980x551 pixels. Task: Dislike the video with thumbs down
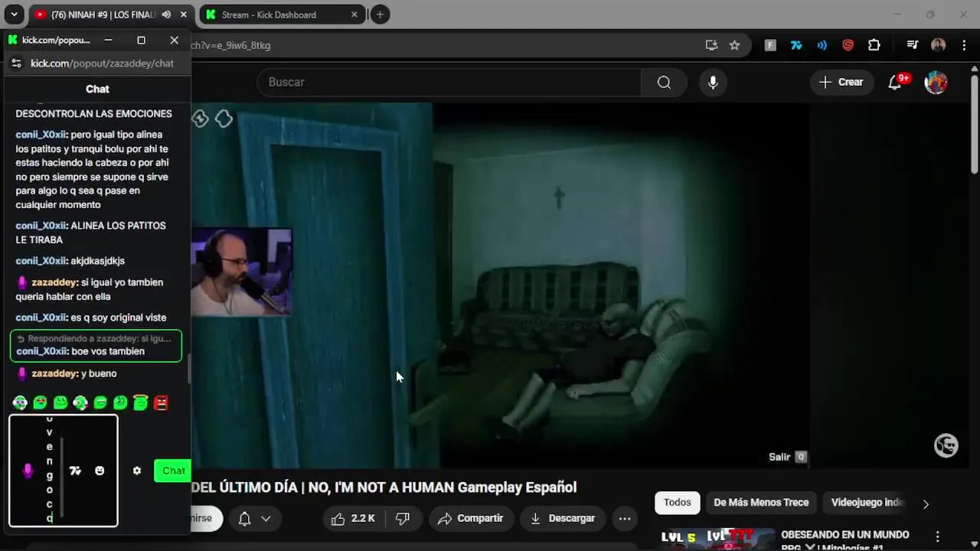coord(402,518)
